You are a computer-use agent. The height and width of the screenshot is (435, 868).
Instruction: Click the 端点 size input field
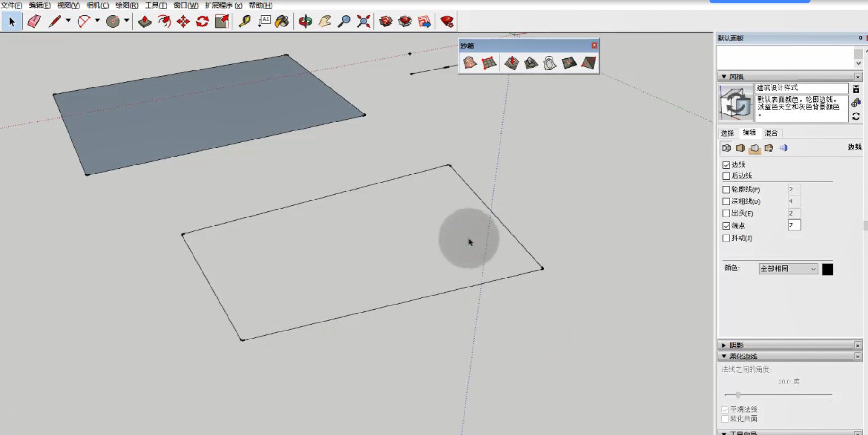click(794, 226)
